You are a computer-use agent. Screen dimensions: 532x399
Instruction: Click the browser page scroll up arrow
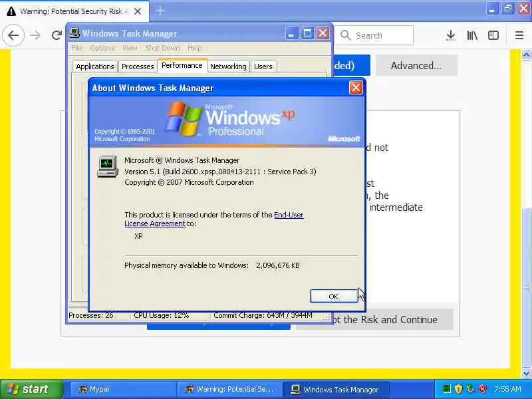tap(526, 55)
